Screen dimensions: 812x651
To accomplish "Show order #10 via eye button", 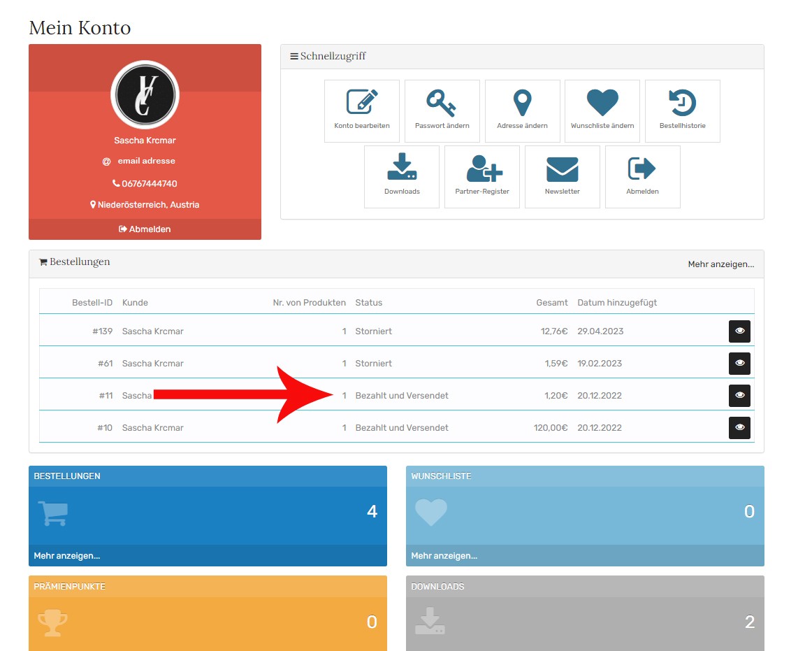I will (x=739, y=428).
